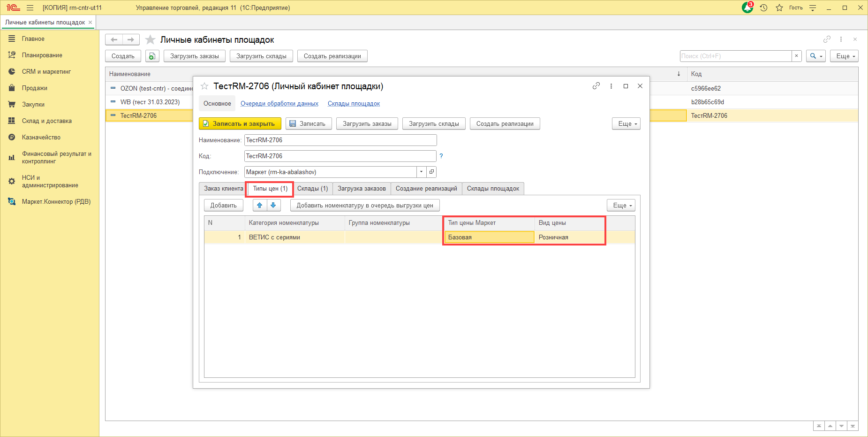
Task: Click the notifications bell icon
Action: (747, 8)
